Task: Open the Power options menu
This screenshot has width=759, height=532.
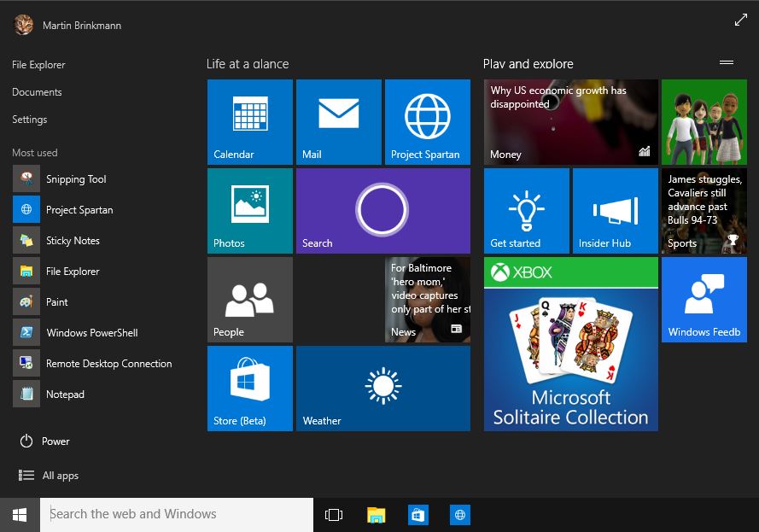Action: [x=44, y=441]
